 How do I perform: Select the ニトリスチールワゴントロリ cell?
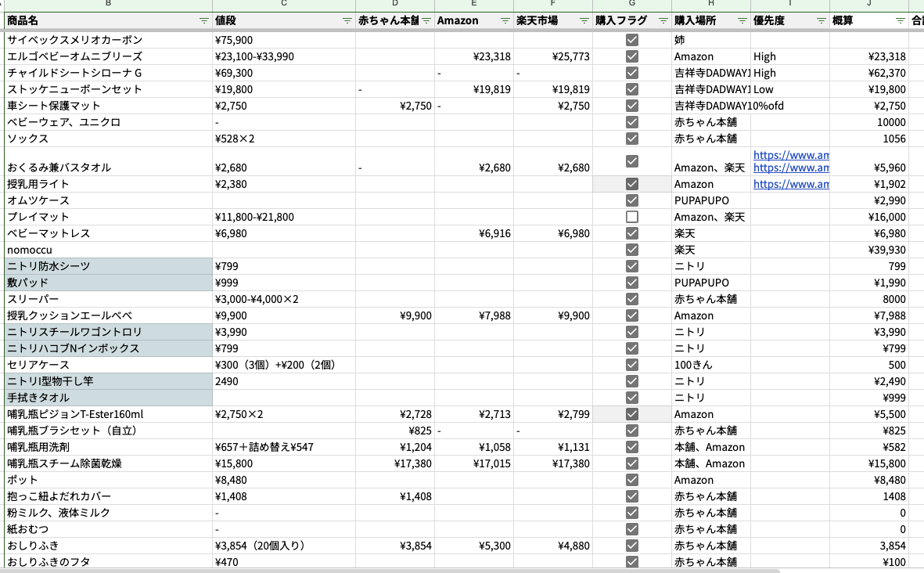109,332
